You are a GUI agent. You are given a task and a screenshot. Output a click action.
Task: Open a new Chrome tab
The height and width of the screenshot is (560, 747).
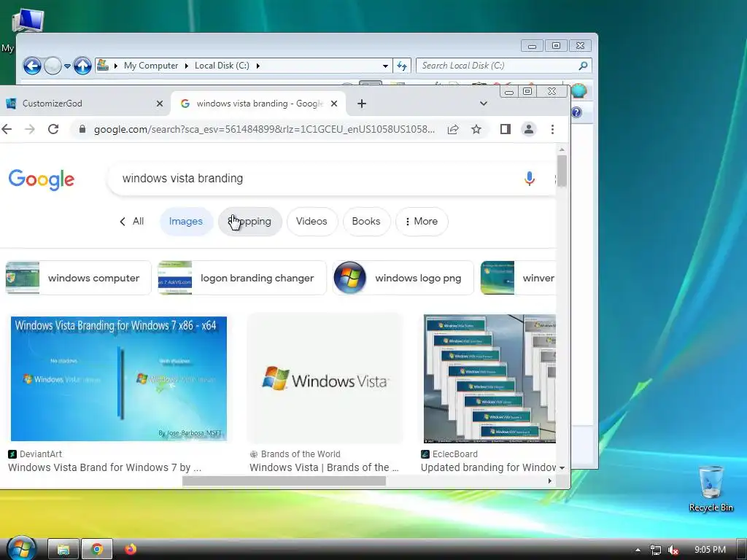point(362,104)
